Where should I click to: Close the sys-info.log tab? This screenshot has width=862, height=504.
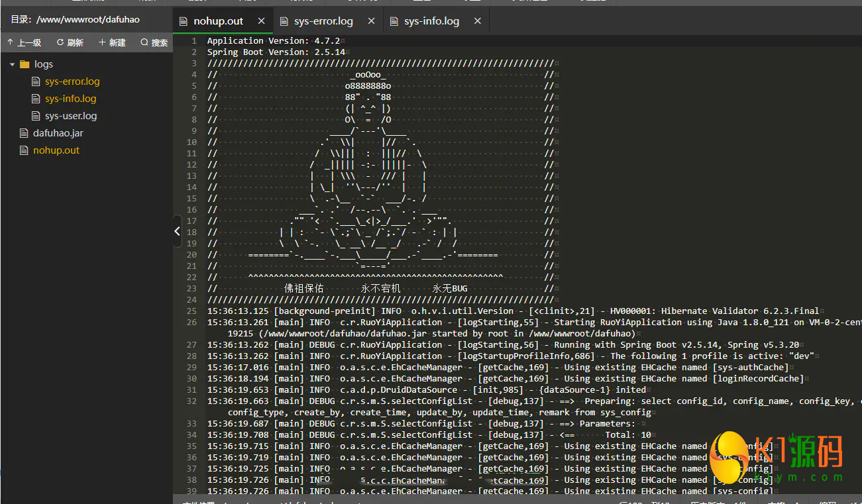(x=477, y=21)
